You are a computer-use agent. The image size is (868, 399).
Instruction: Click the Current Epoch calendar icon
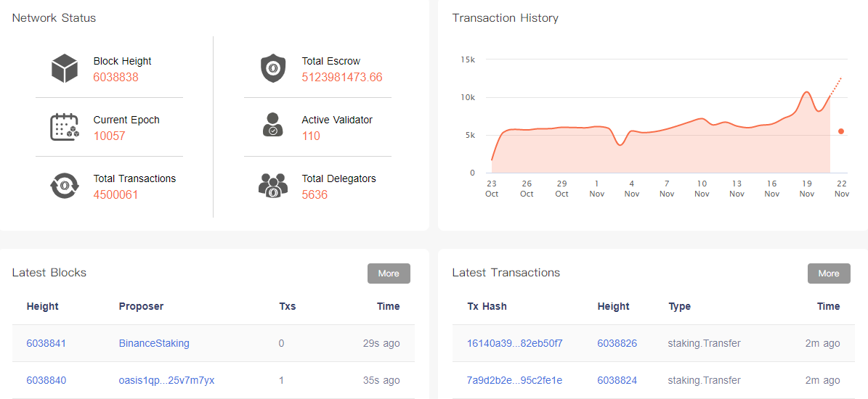coord(65,126)
